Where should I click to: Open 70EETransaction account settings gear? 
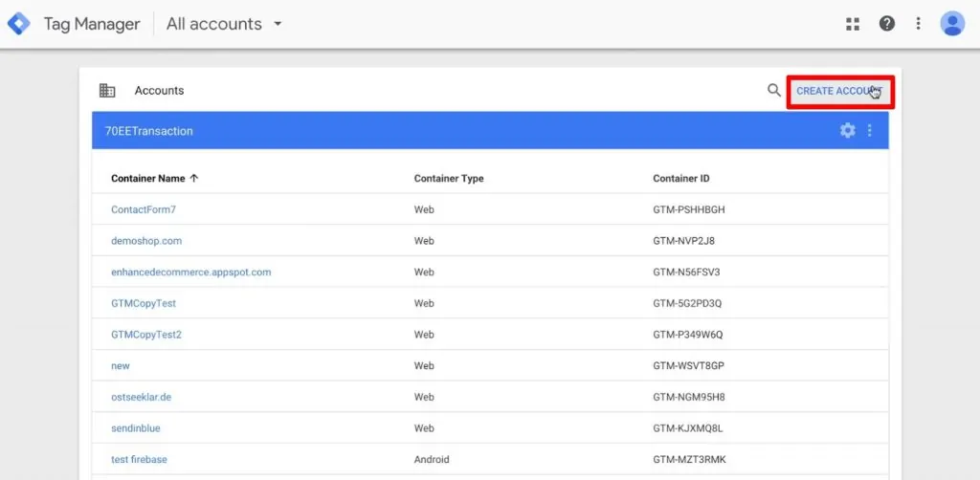click(848, 130)
